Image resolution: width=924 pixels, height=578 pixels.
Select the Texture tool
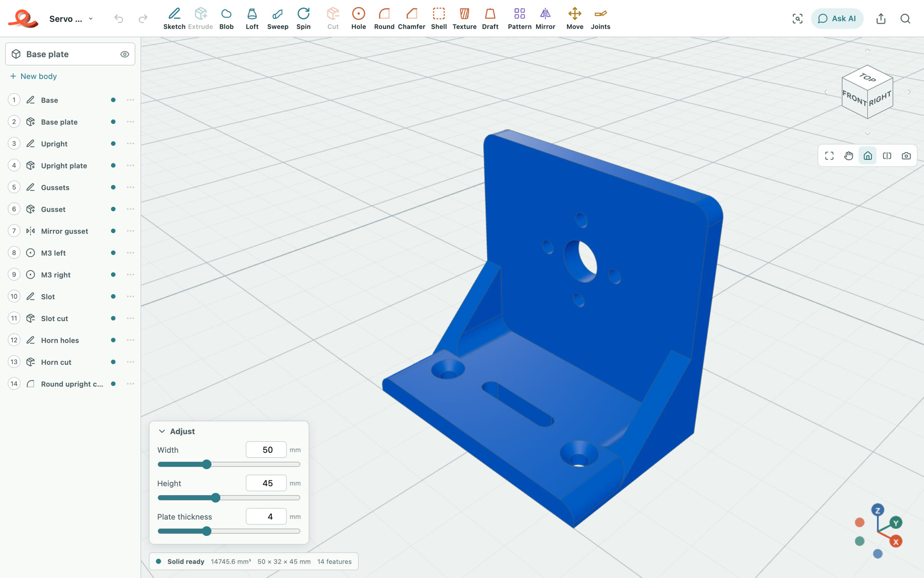[x=464, y=18]
